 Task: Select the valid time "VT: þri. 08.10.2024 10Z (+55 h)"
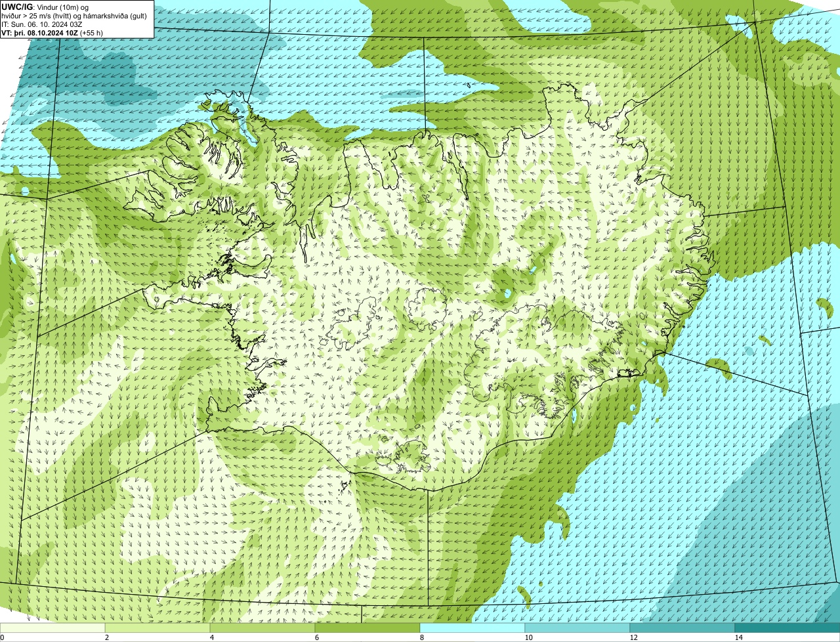tap(52, 33)
